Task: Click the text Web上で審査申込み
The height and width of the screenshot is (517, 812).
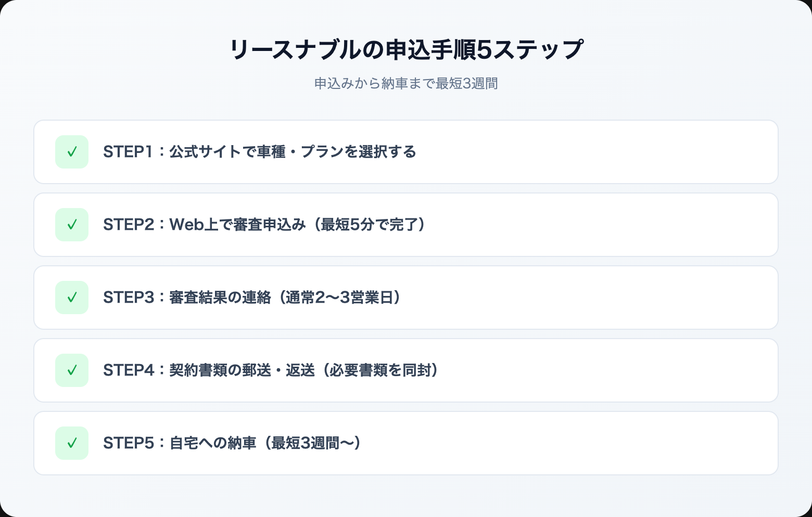Action: [237, 225]
